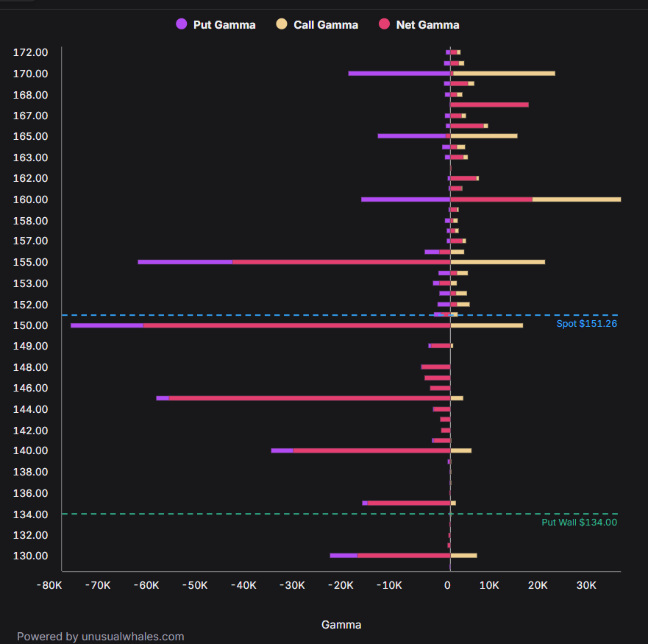Click the 140.00 strike label

pyautogui.click(x=31, y=450)
